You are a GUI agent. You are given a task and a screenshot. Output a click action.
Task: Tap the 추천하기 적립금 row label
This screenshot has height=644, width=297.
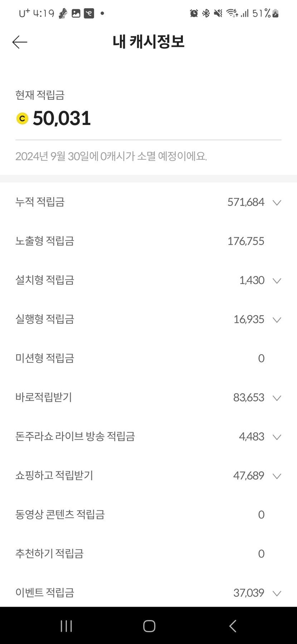point(49,554)
